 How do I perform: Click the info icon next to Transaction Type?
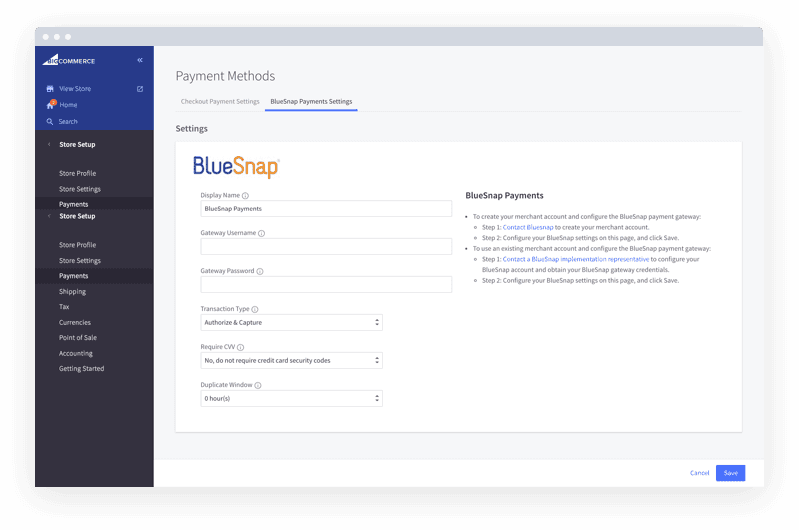[x=255, y=310]
